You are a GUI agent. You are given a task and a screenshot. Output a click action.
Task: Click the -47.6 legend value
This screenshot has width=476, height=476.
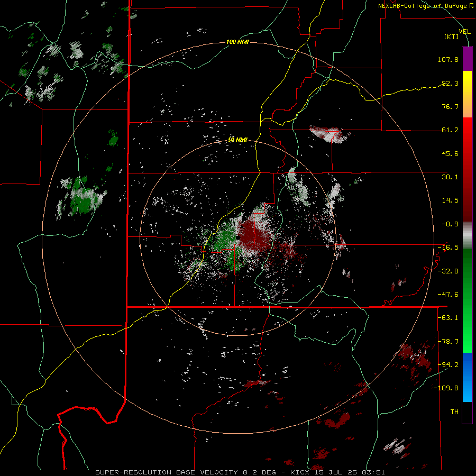point(448,295)
